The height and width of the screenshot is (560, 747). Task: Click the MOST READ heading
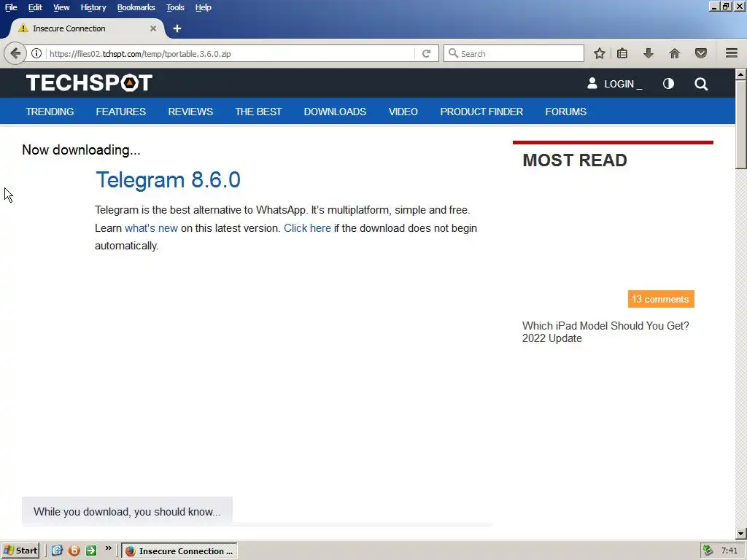(575, 160)
